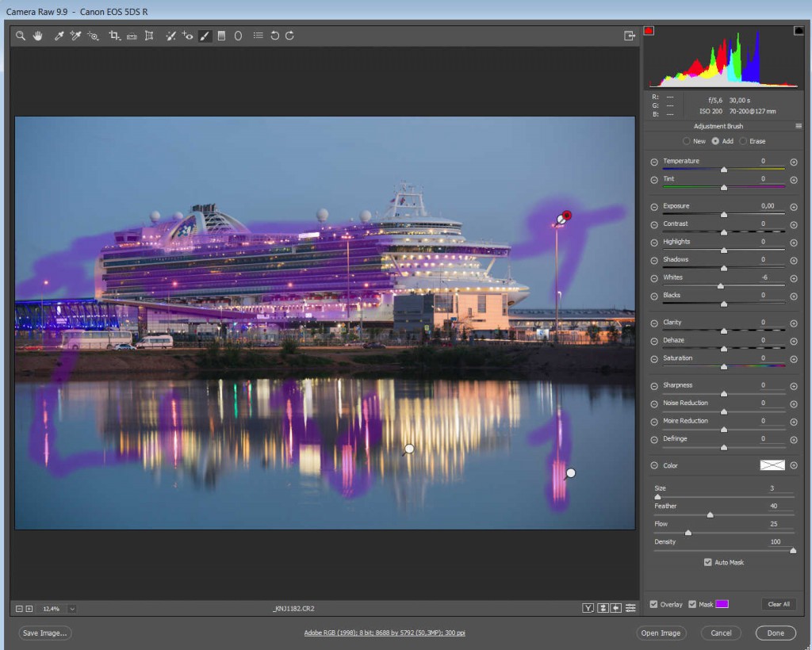Select the Hand tool

click(37, 36)
